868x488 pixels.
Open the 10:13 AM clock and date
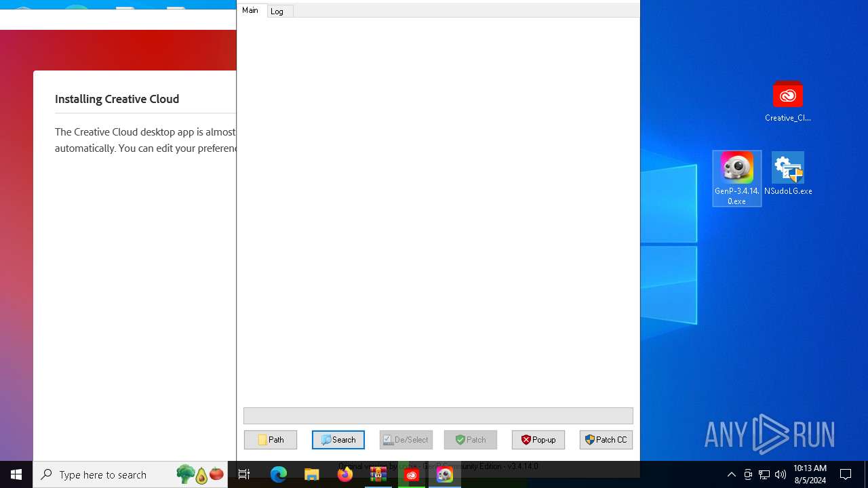[x=810, y=474]
